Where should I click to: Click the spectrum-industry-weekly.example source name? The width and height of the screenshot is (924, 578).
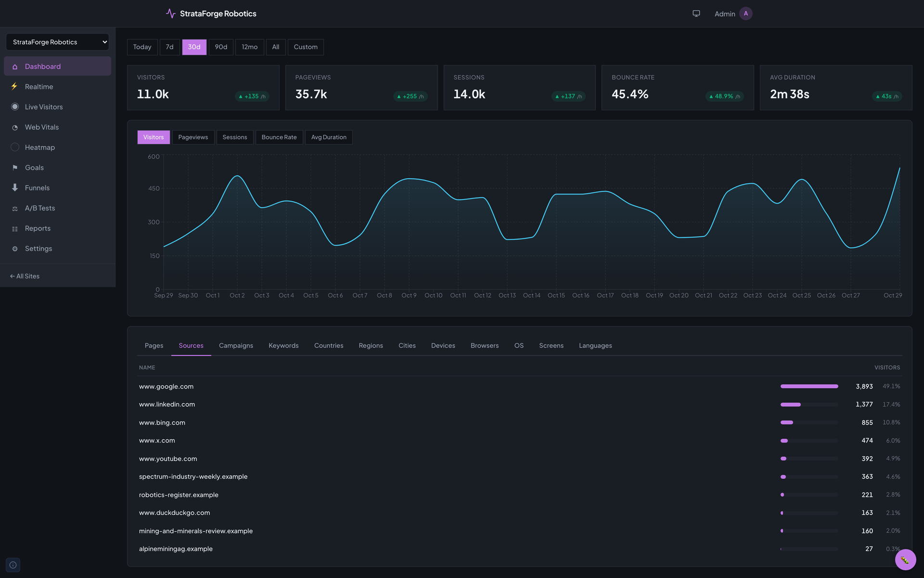tap(193, 477)
